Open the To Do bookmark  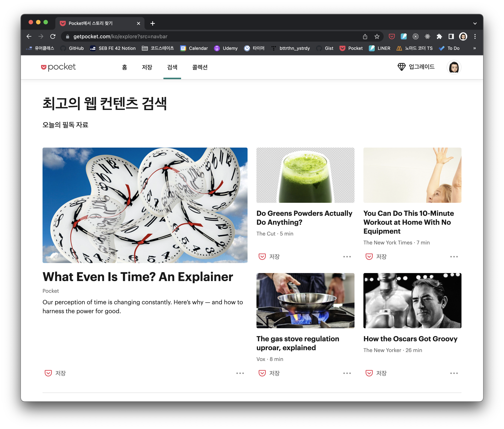(x=449, y=48)
